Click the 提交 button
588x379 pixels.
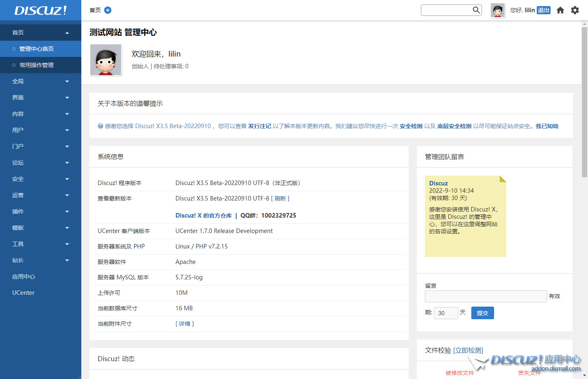(482, 313)
